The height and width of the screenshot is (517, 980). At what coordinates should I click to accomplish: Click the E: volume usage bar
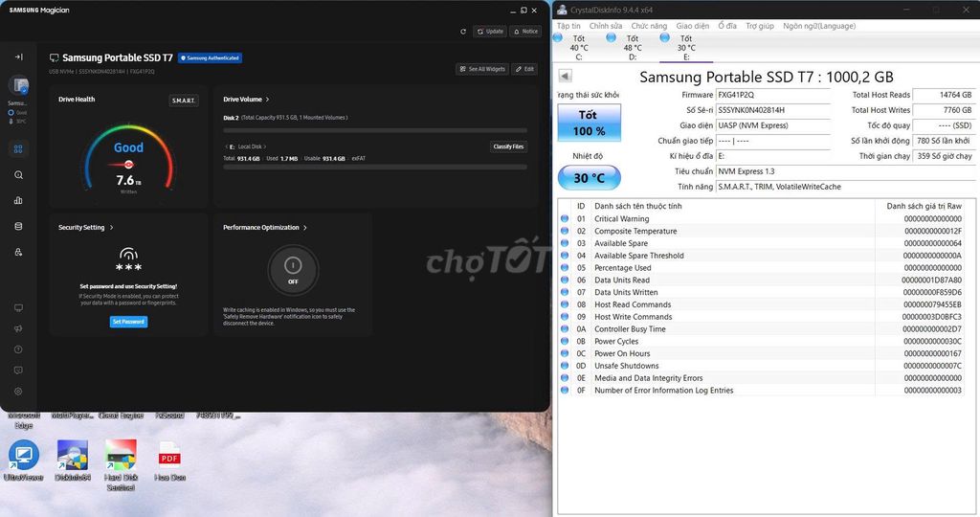click(375, 167)
